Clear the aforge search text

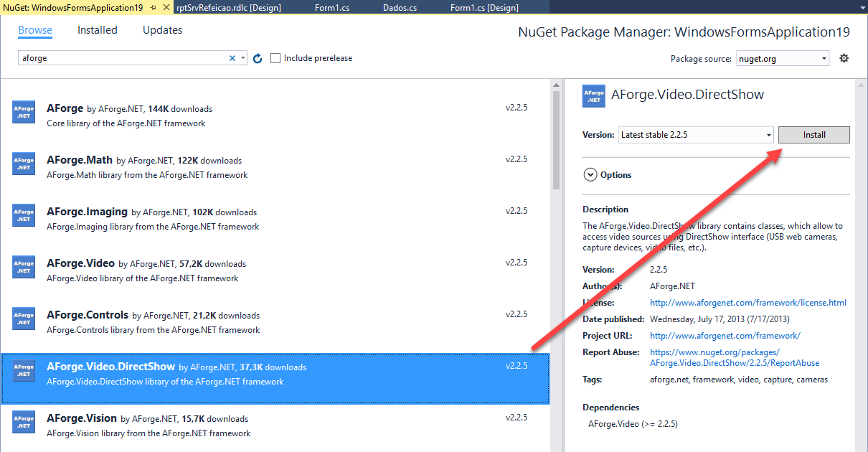point(232,58)
